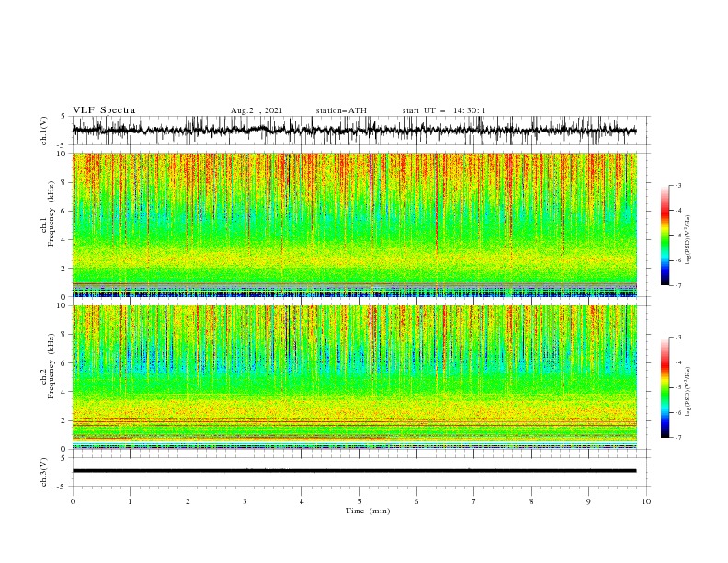
Task: Click the "ch.1(V)" waveform axis label
Action: (x=44, y=131)
